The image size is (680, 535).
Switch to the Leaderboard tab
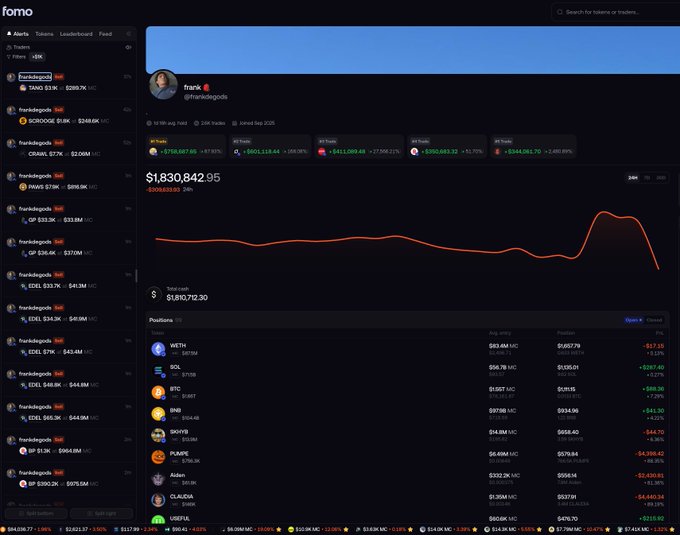coord(76,34)
